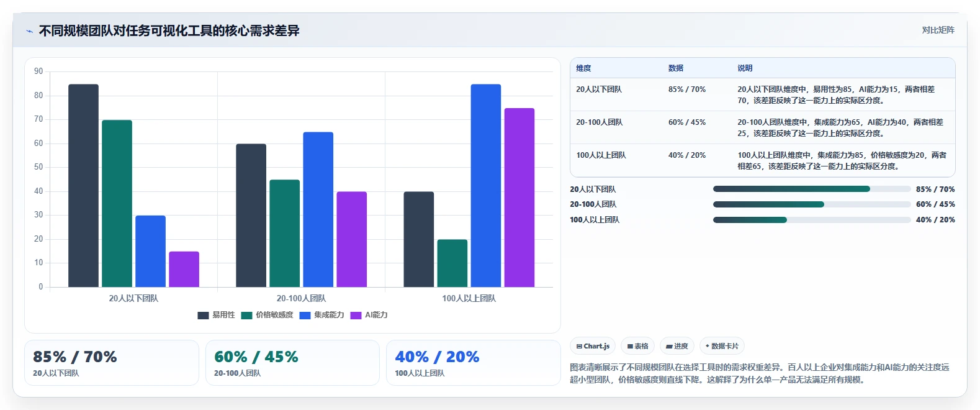The height and width of the screenshot is (410, 980).
Task: Select the title 不同规模团队对任务可视化工具的核心需求差异
Action: tap(169, 30)
